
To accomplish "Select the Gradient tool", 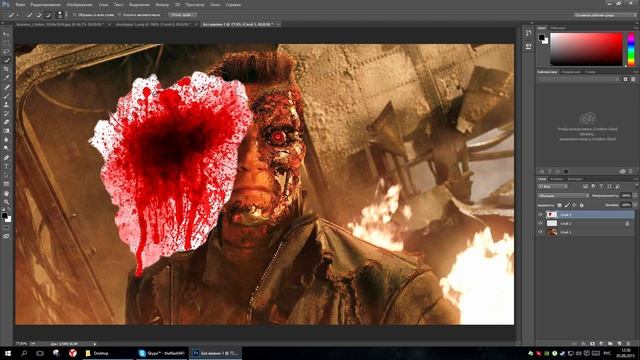I will [6, 131].
